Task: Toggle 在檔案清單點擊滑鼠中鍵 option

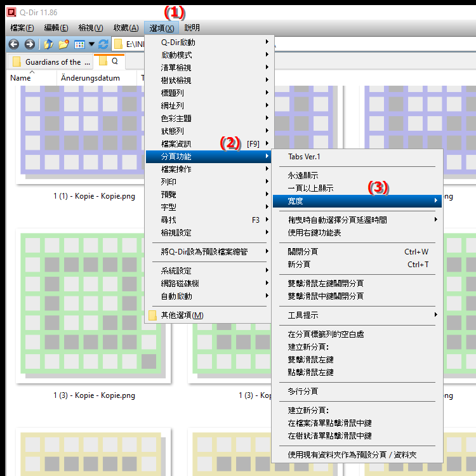Action: tap(357, 423)
